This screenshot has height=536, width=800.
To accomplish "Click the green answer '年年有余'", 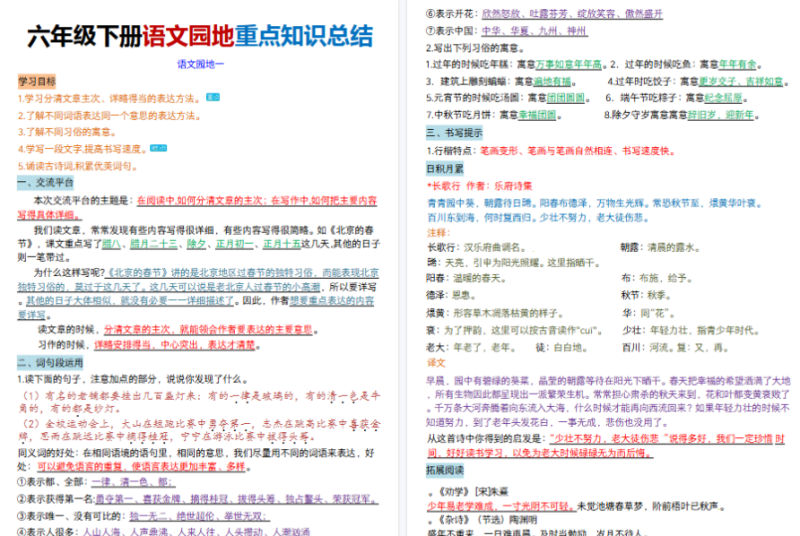I will click(737, 64).
